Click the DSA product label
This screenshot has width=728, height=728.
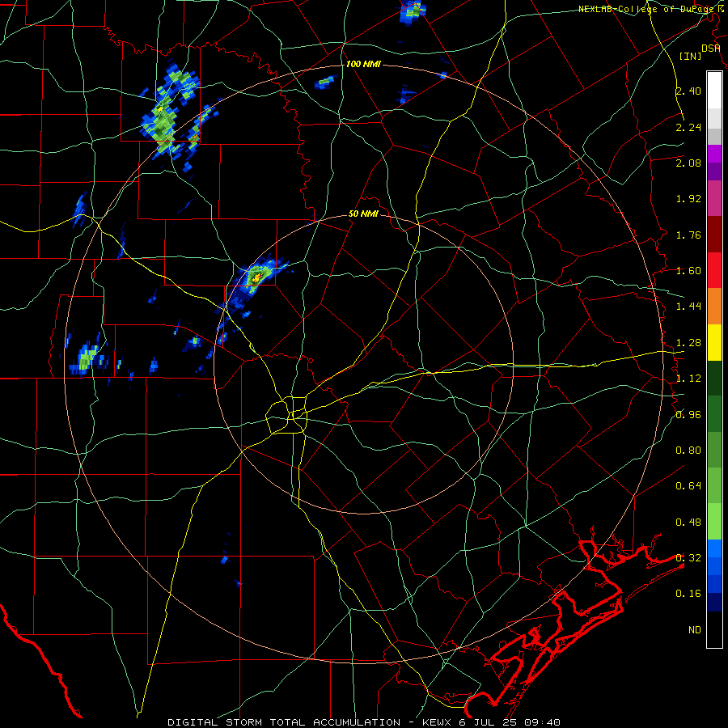coord(710,49)
